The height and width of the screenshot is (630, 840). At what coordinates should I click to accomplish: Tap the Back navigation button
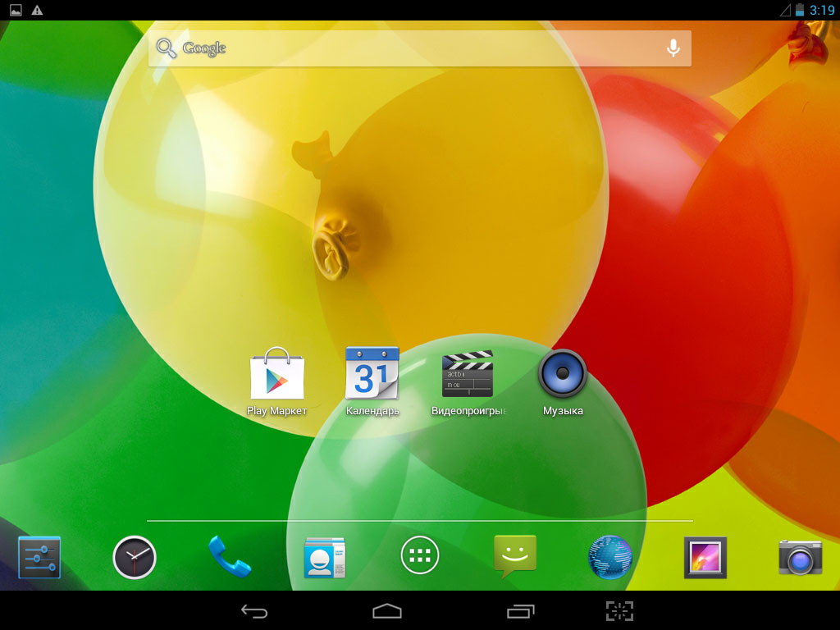coord(254,611)
